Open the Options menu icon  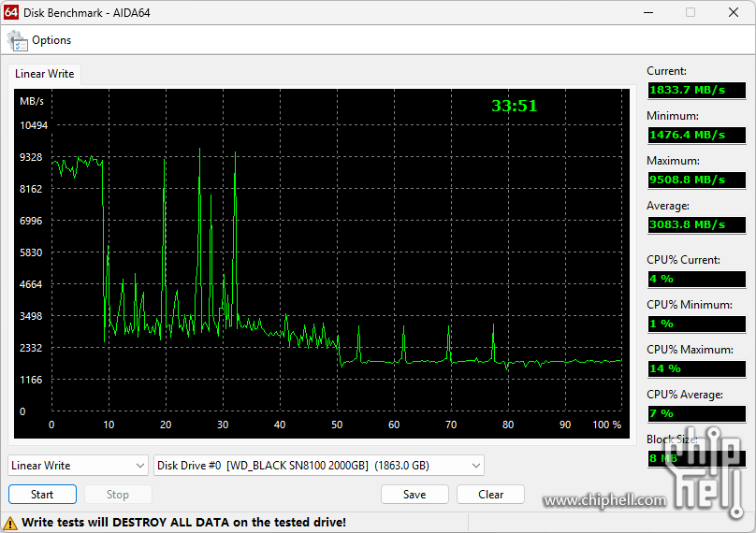click(x=18, y=41)
